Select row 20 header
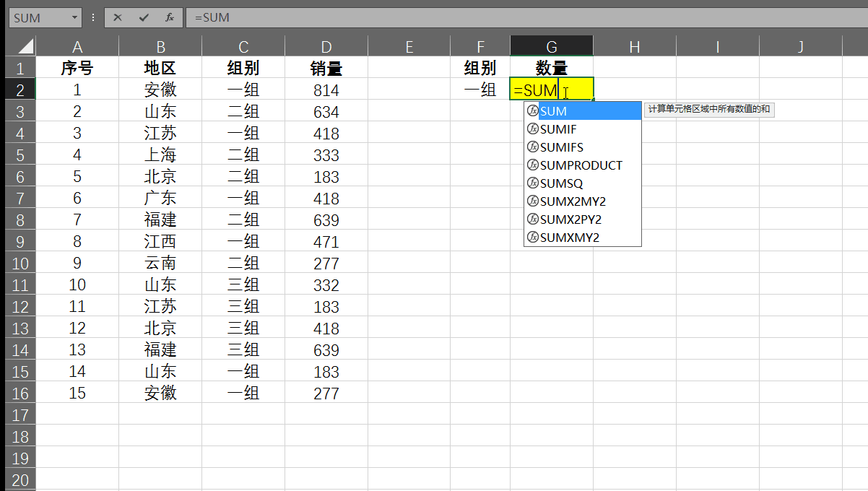868x491 pixels. pos(20,479)
